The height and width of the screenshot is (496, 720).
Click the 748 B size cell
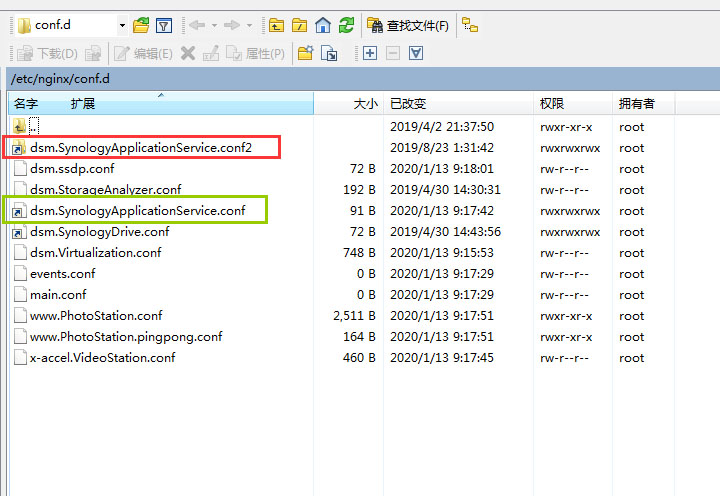(359, 253)
